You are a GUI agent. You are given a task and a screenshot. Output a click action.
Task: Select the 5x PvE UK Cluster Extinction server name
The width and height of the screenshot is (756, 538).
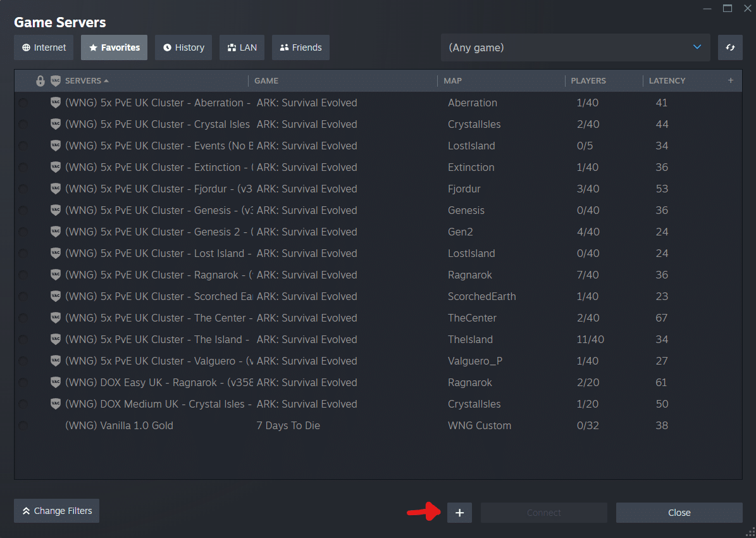coord(159,168)
